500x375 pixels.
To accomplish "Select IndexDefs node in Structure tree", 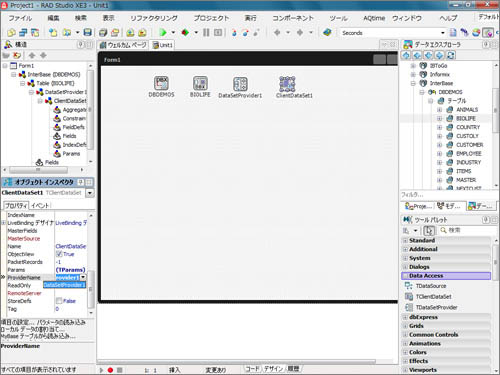I will pos(71,145).
